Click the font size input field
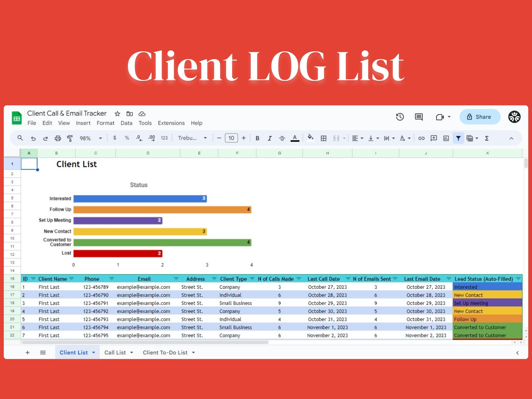Viewport: 532px width, 399px height. [x=231, y=138]
